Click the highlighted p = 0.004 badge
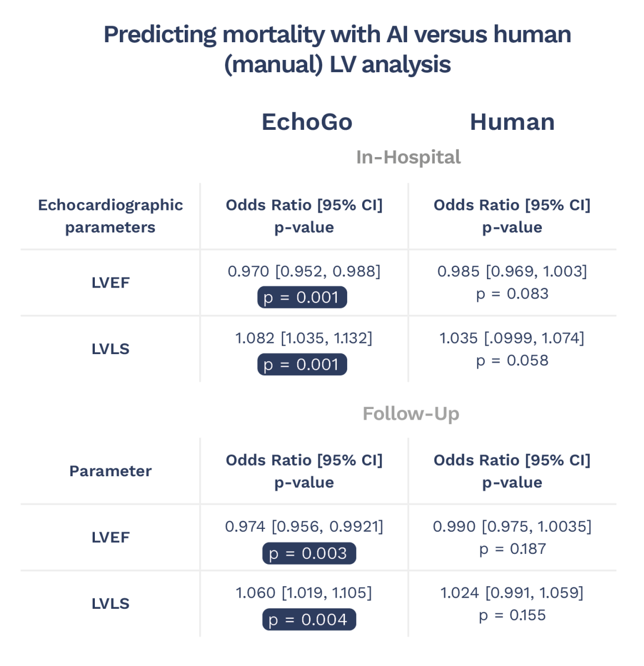The width and height of the screenshot is (644, 666). [309, 619]
